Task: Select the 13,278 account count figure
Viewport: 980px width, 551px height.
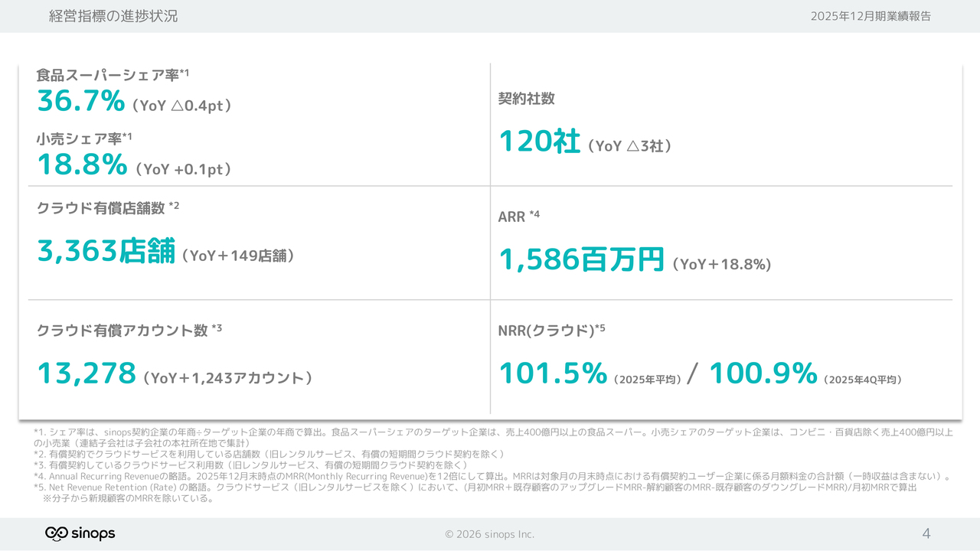Action: pyautogui.click(x=87, y=374)
